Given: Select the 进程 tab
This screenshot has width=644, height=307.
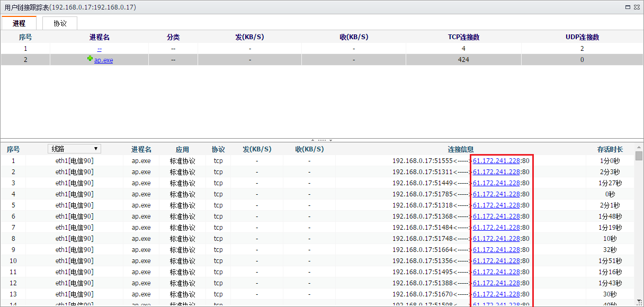Looking at the screenshot, I should (19, 23).
